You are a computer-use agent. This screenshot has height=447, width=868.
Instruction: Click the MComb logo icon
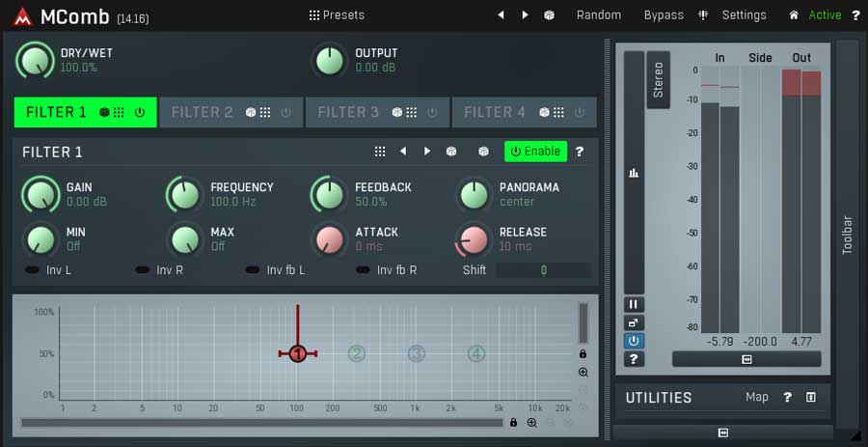point(23,17)
